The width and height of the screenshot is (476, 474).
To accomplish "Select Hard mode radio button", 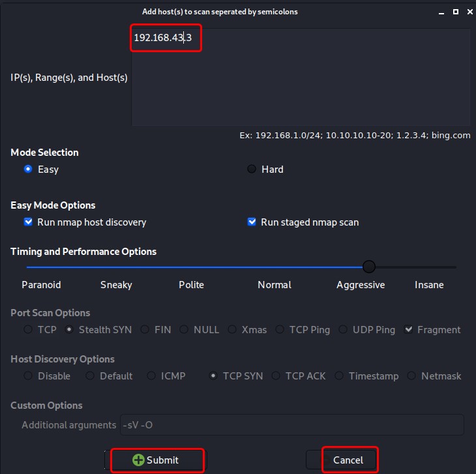I will click(251, 169).
